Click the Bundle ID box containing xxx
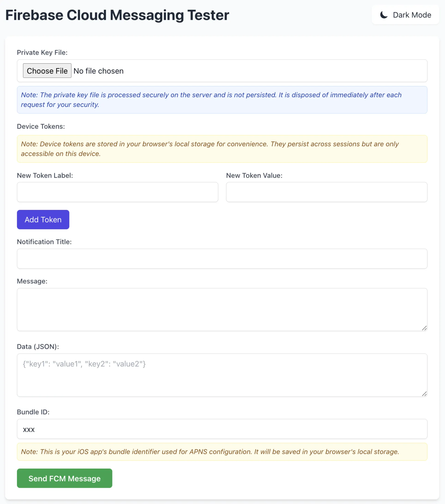Image resolution: width=445 pixels, height=504 pixels. click(222, 429)
